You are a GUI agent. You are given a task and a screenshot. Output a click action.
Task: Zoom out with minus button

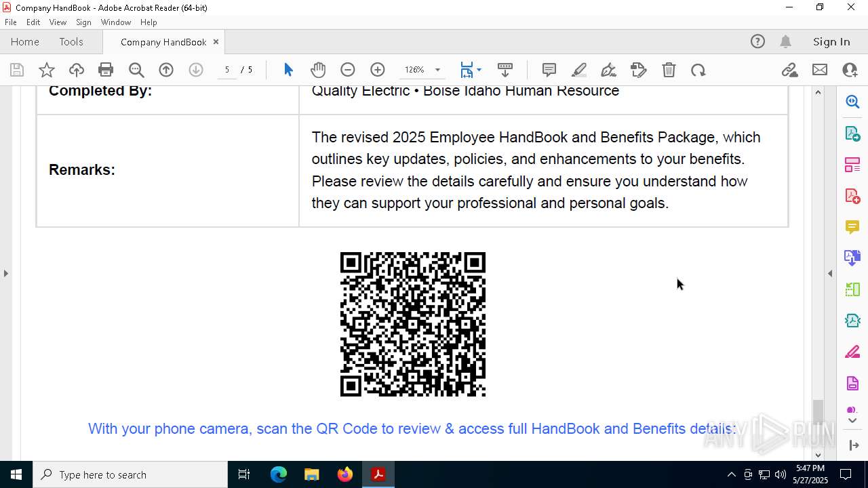[x=348, y=70]
